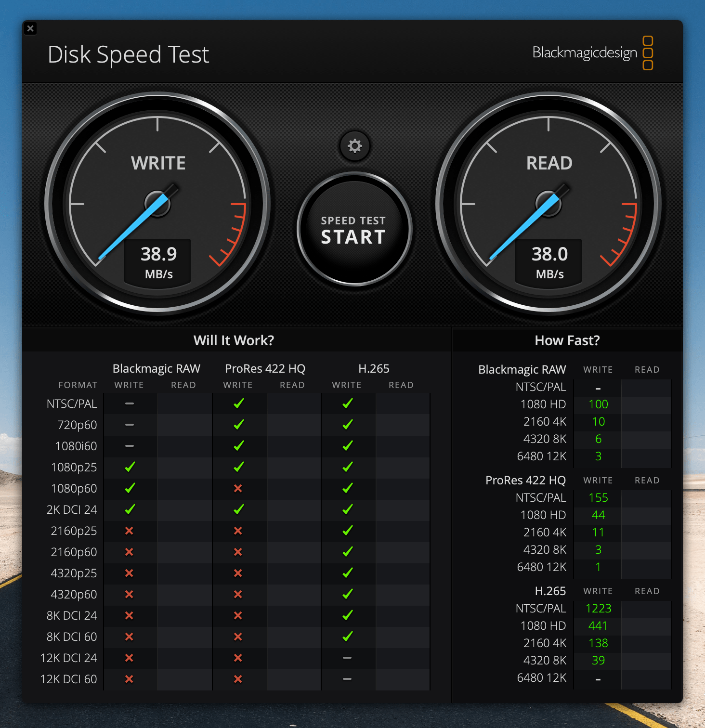The width and height of the screenshot is (705, 728).
Task: Click the H.265 NTSC/PAL write checkmark
Action: coord(347,403)
